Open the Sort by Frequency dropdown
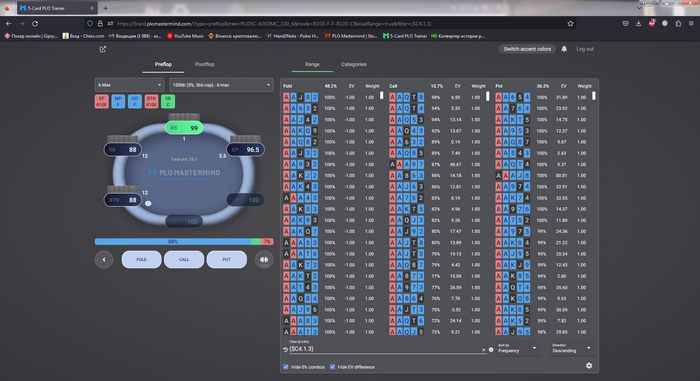The height and width of the screenshot is (381, 700). pos(517,348)
